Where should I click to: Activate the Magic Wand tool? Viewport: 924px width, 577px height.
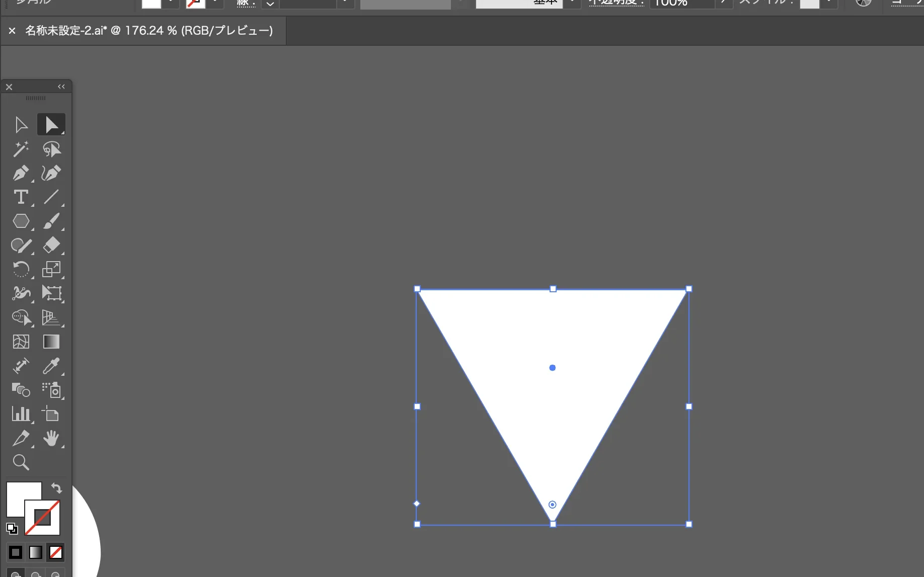click(x=21, y=149)
